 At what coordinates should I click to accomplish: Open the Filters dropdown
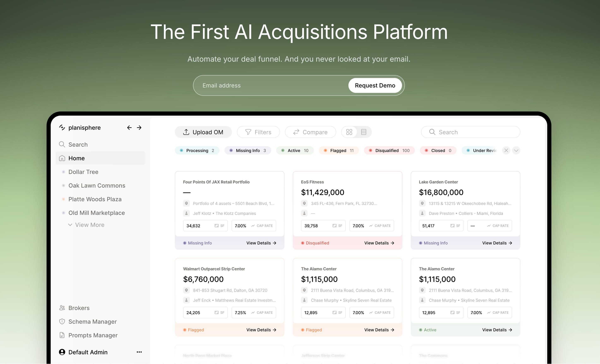click(258, 132)
